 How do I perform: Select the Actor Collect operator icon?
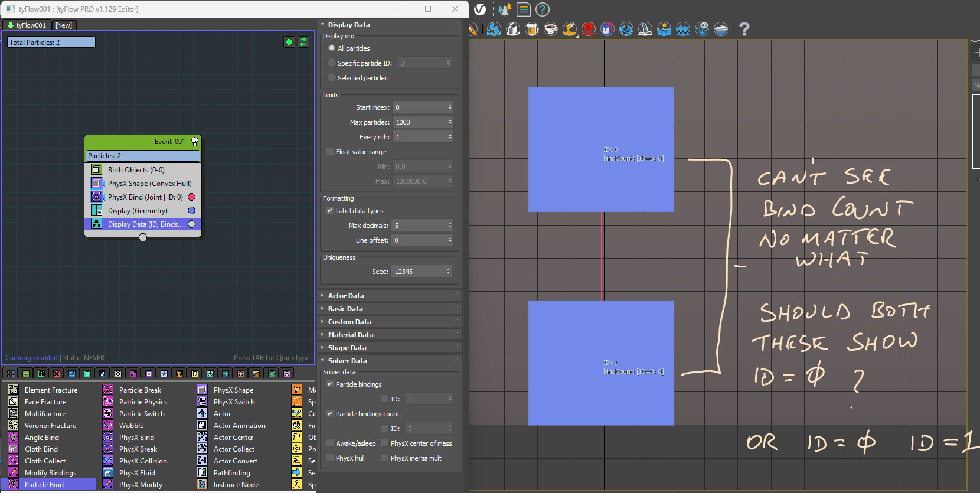[x=202, y=449]
